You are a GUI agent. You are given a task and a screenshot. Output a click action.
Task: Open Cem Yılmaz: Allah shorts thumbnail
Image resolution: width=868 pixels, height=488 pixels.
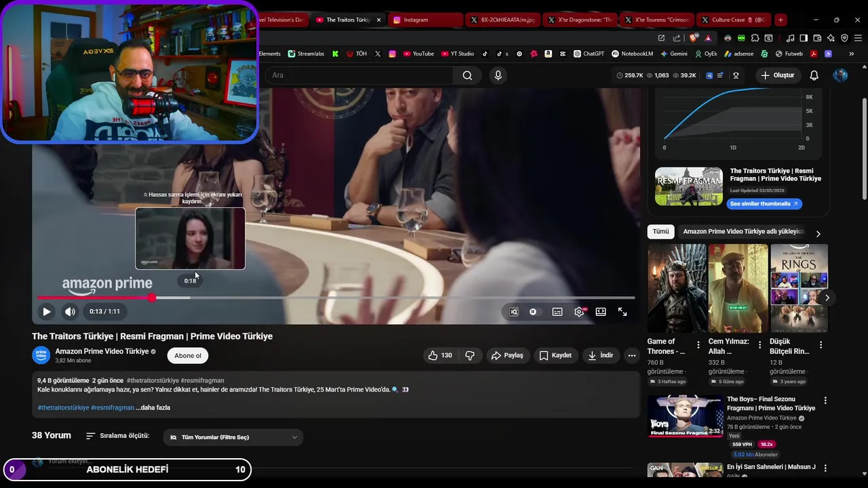[738, 288]
